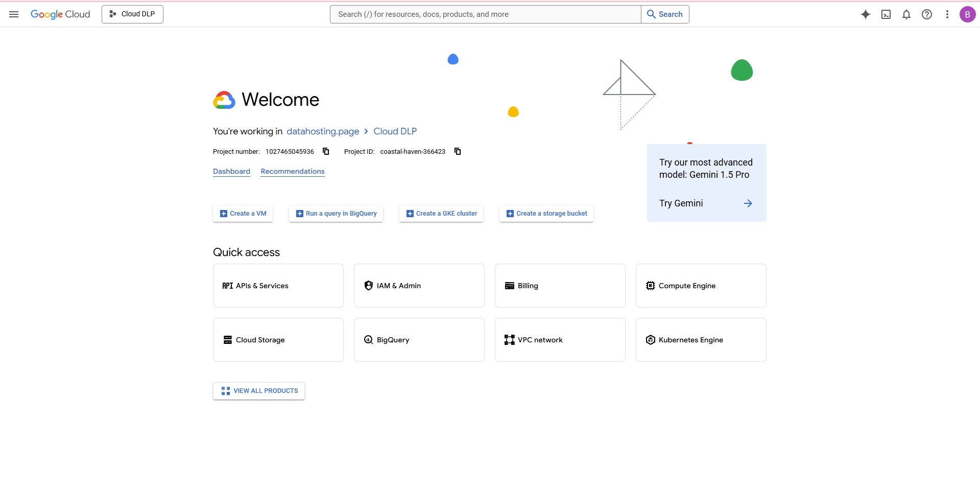Image resolution: width=980 pixels, height=489 pixels.
Task: Click the Search button with magnifier
Action: (665, 14)
